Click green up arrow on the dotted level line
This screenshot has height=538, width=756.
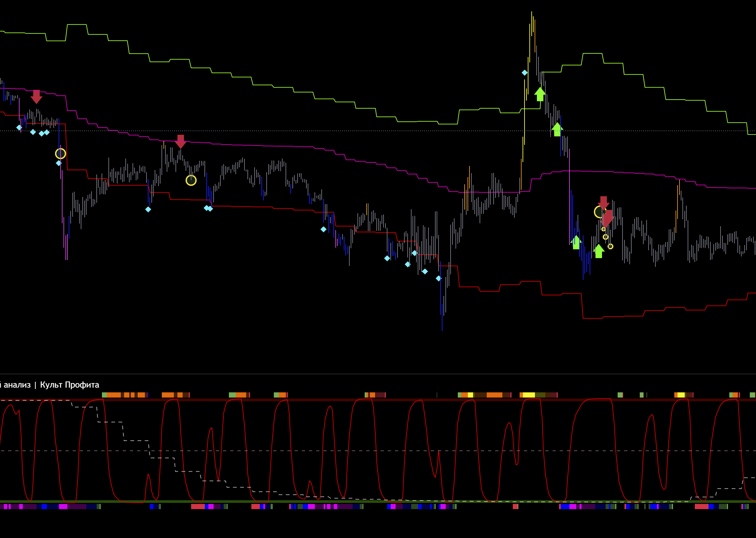tap(557, 129)
